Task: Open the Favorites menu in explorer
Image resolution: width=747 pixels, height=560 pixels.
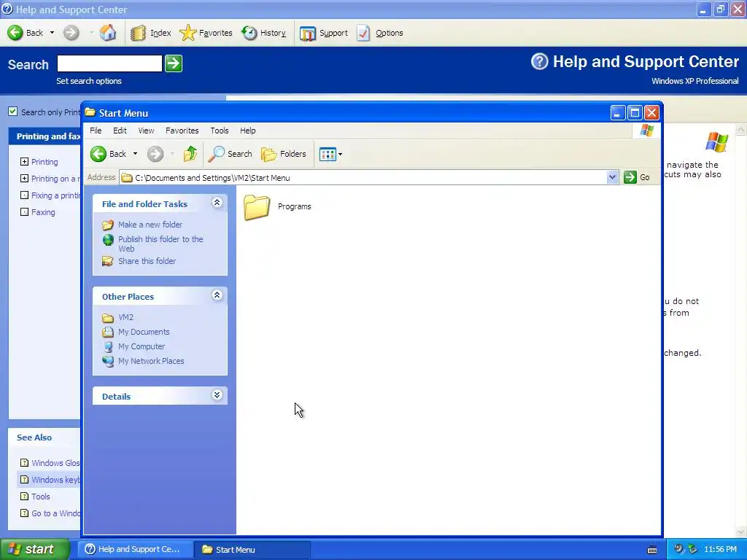Action: tap(182, 131)
